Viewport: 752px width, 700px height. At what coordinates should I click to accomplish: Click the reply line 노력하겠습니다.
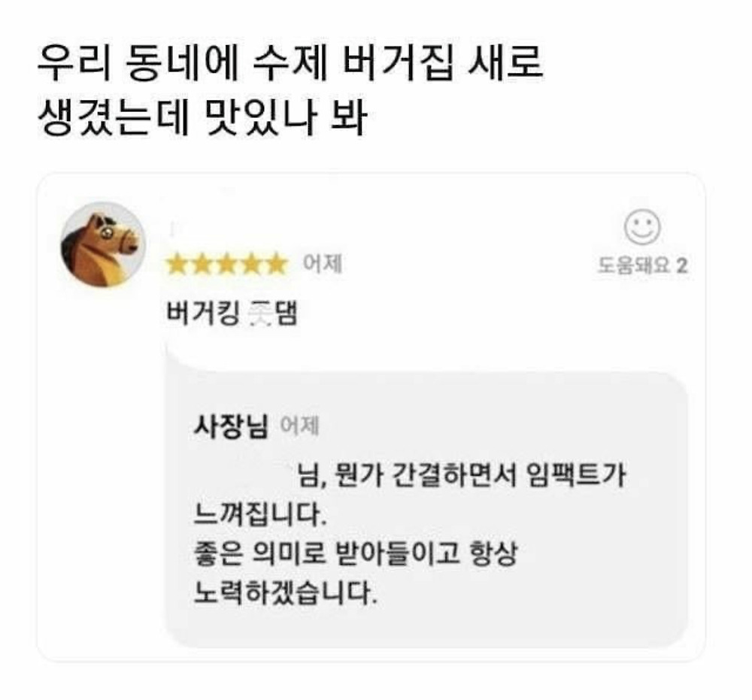click(285, 593)
